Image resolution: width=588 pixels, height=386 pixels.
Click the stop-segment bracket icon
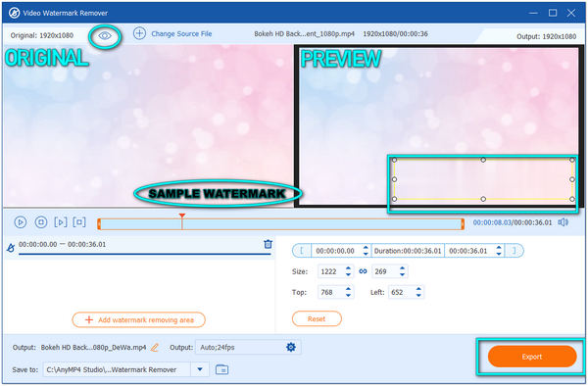coord(79,222)
